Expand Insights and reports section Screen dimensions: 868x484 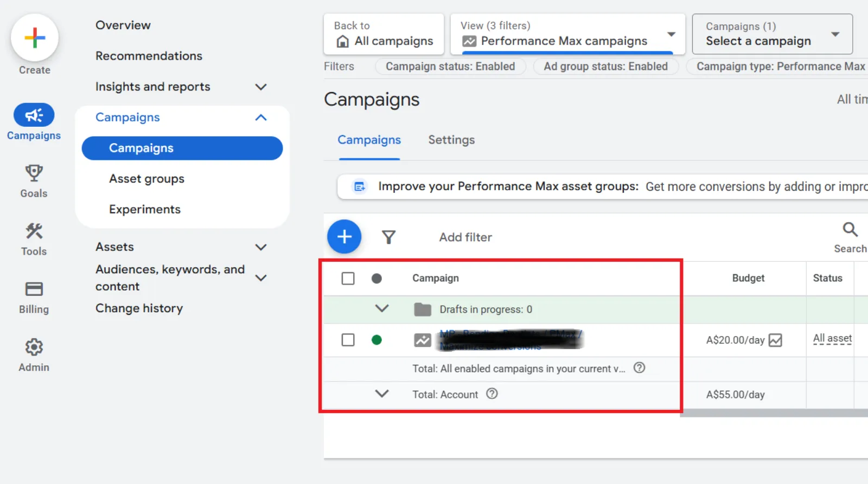tap(261, 87)
